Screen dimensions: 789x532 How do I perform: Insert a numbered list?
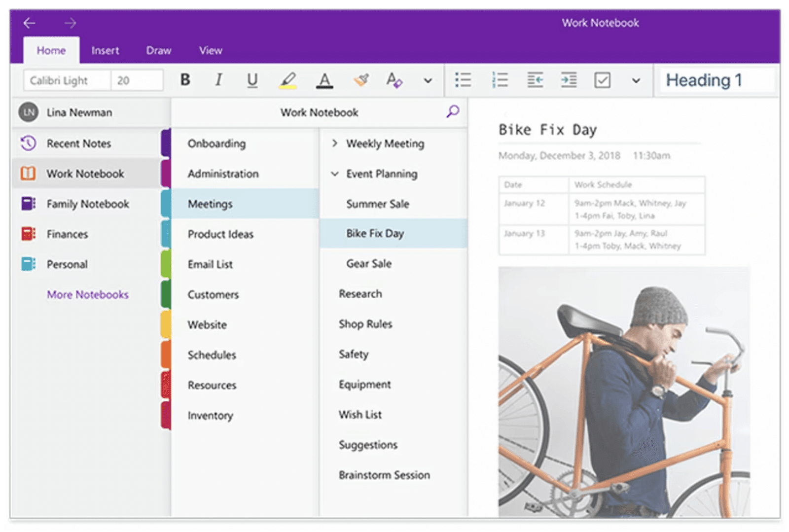point(500,80)
